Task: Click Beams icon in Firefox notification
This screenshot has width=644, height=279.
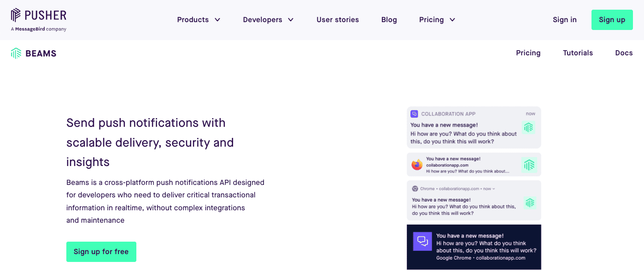Action: (x=529, y=165)
